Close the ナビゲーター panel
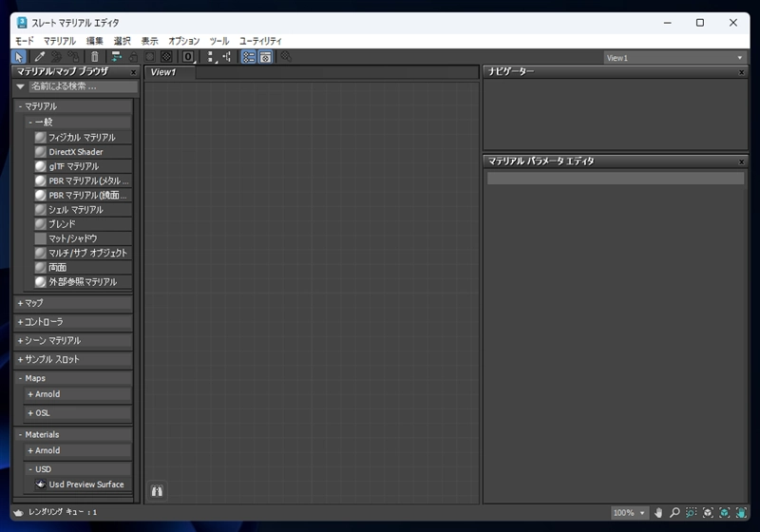 point(741,72)
